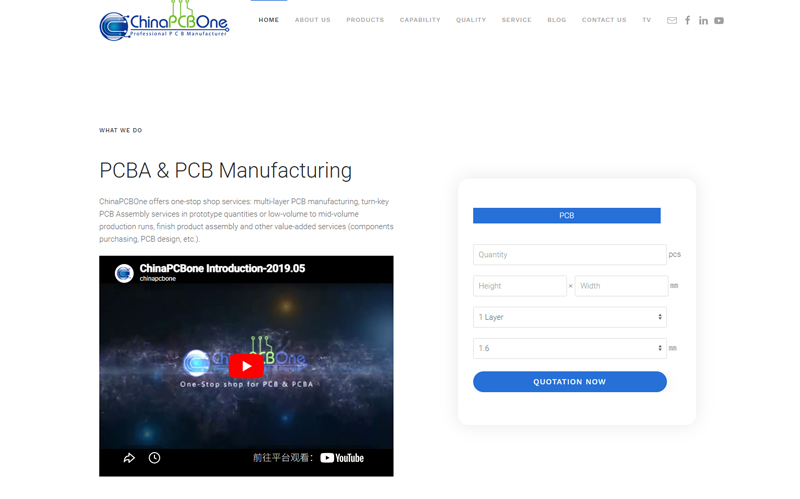The height and width of the screenshot is (499, 800).
Task: Click the YouTube logo on video bar
Action: pos(342,458)
